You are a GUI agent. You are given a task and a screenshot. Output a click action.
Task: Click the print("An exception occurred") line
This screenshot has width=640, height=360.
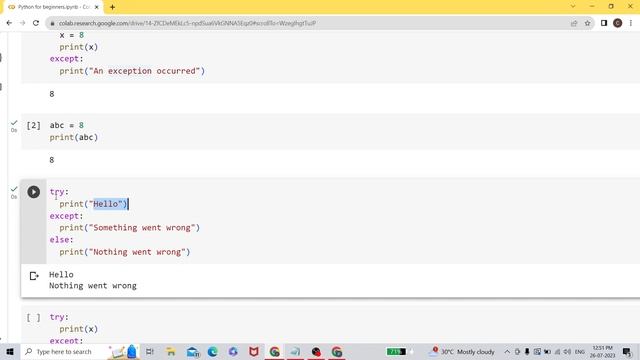tap(132, 71)
